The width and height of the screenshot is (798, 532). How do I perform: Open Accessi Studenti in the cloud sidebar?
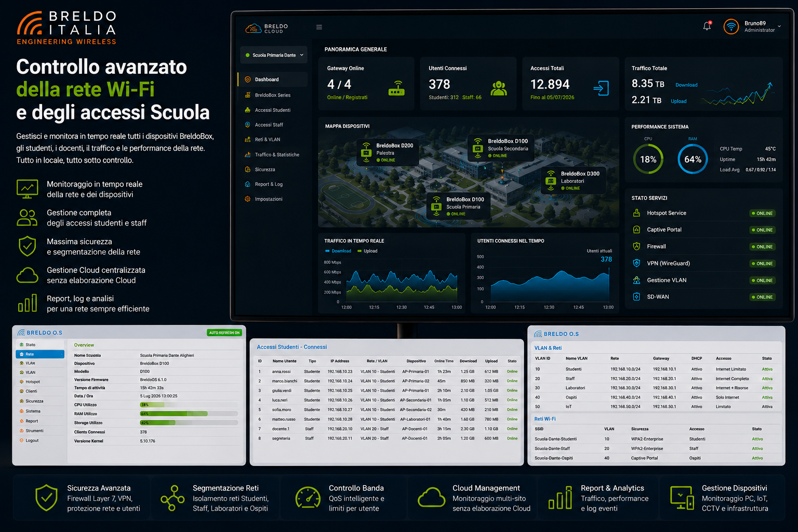273,110
